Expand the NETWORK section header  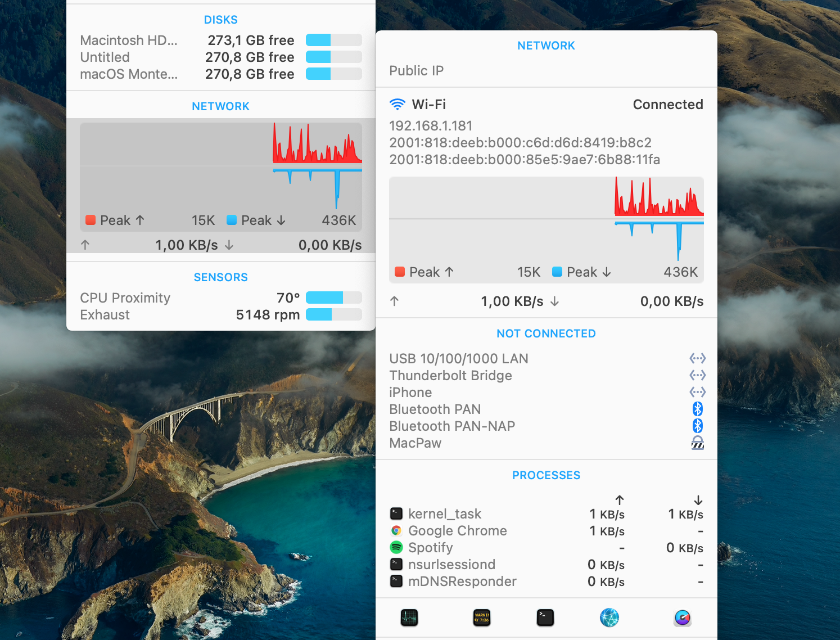pos(546,45)
